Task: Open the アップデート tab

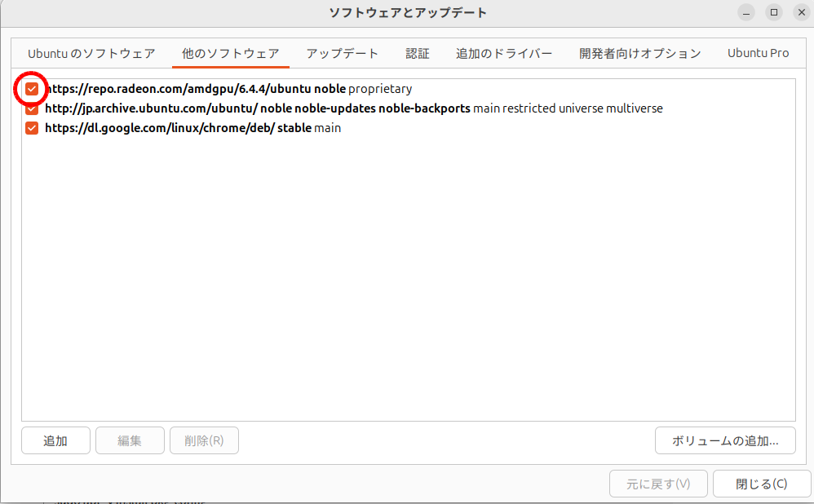Action: tap(343, 53)
